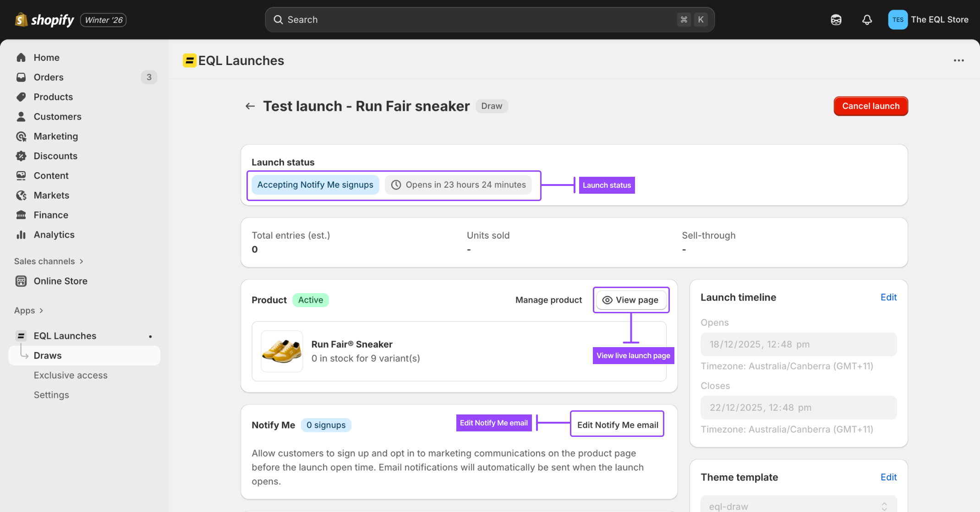Click the pin dot beside EQL Launches

pyautogui.click(x=150, y=336)
